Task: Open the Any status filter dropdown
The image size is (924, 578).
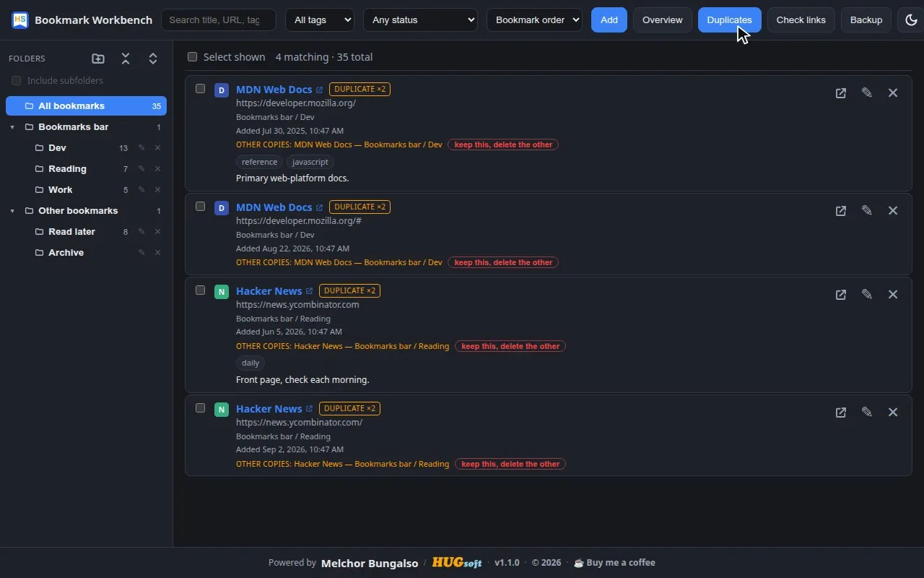Action: point(420,20)
